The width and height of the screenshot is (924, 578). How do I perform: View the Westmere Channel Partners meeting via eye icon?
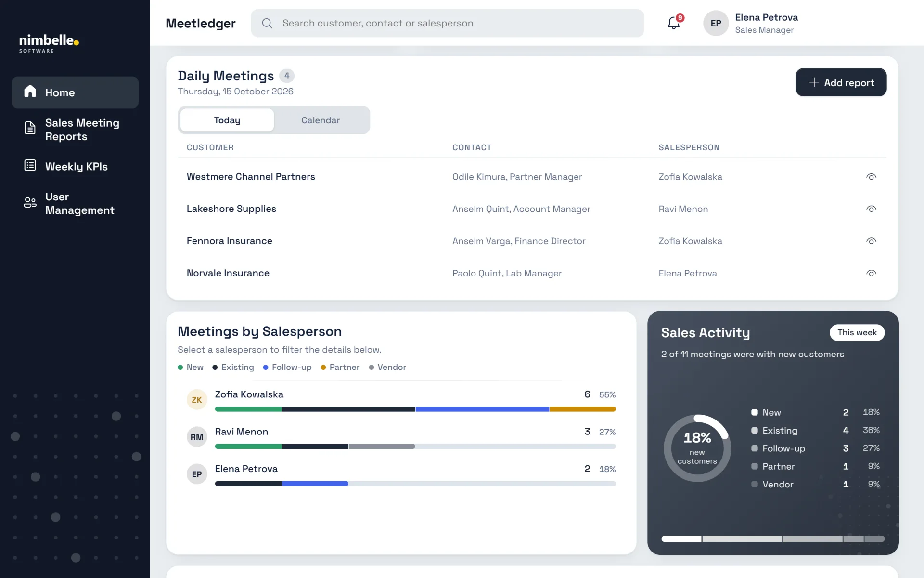point(871,177)
